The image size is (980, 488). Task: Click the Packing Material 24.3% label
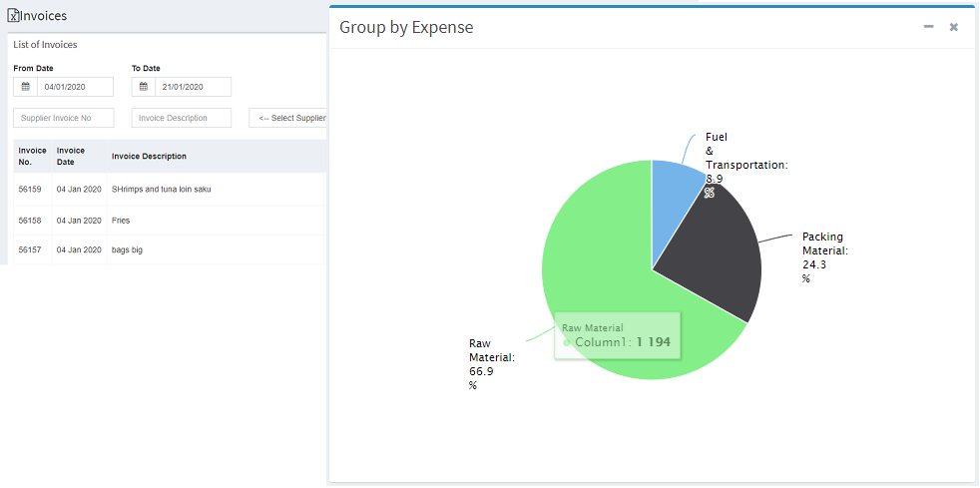click(x=824, y=257)
